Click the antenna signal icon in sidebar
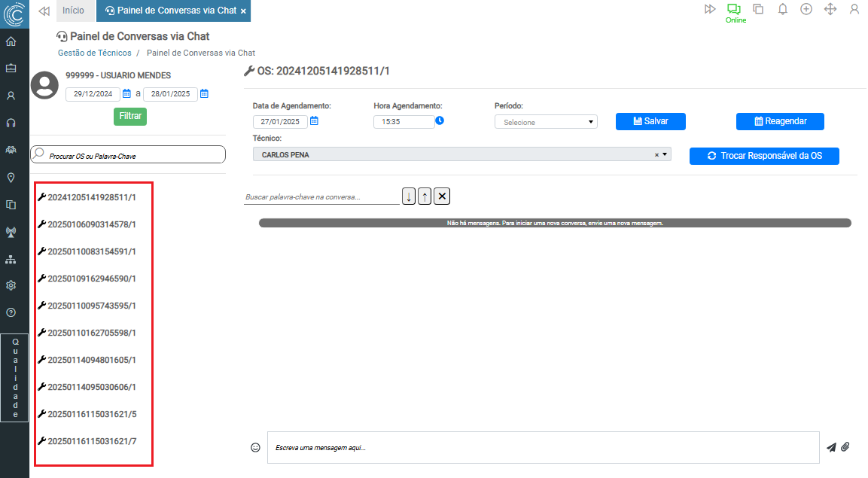This screenshot has width=868, height=478. (11, 232)
